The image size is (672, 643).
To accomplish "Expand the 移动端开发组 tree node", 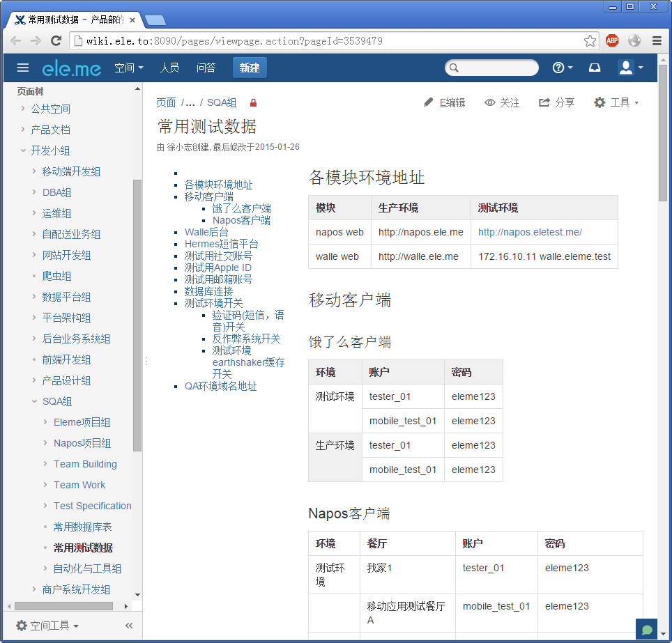I will (34, 171).
